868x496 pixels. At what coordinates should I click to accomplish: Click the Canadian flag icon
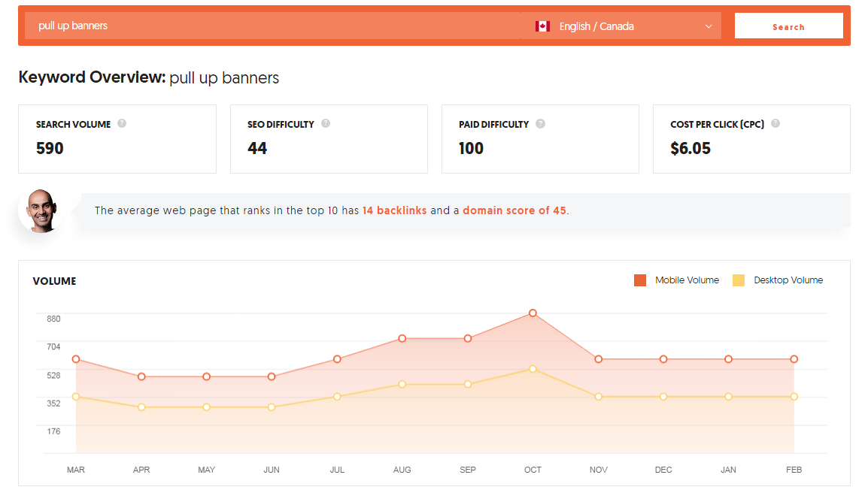542,26
